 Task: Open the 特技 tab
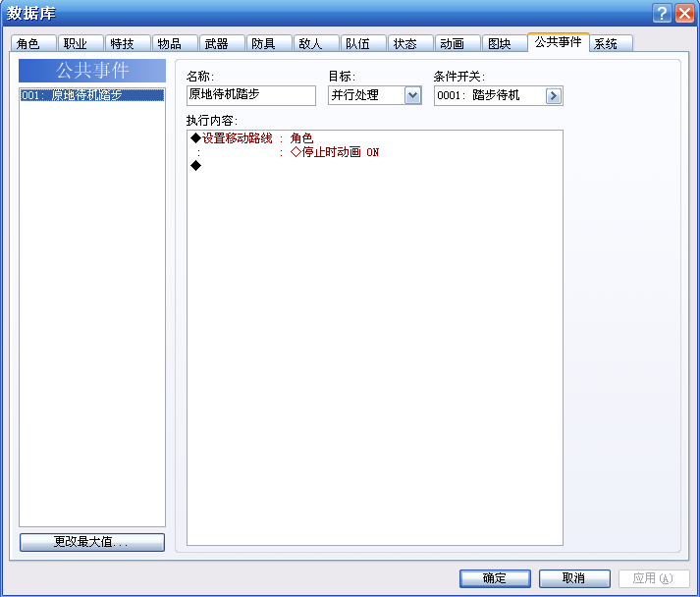point(128,44)
